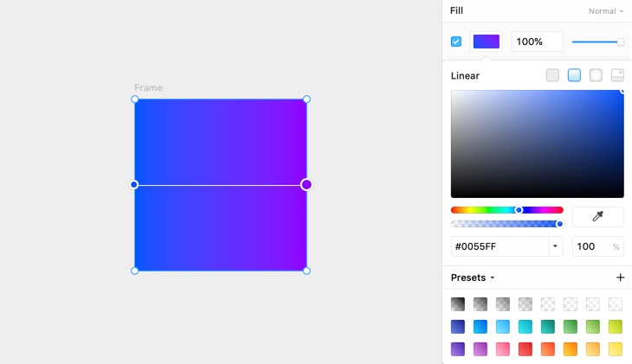Click the hue slider bar

[x=506, y=210]
